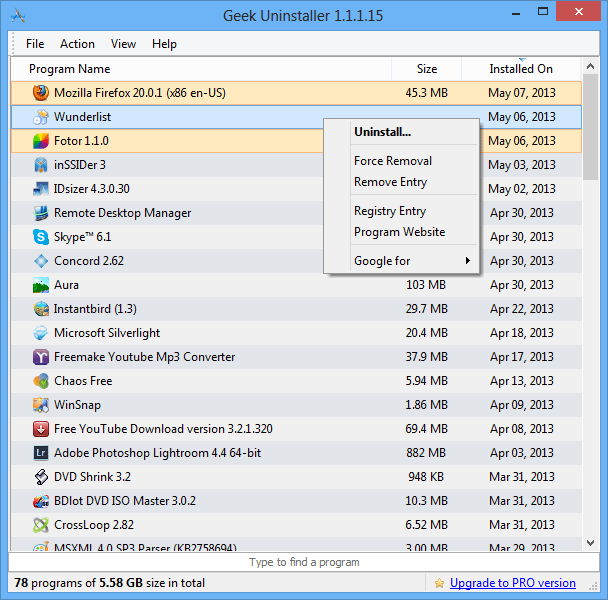608x600 pixels.
Task: Click the 103 MB size cell
Action: pyautogui.click(x=426, y=285)
